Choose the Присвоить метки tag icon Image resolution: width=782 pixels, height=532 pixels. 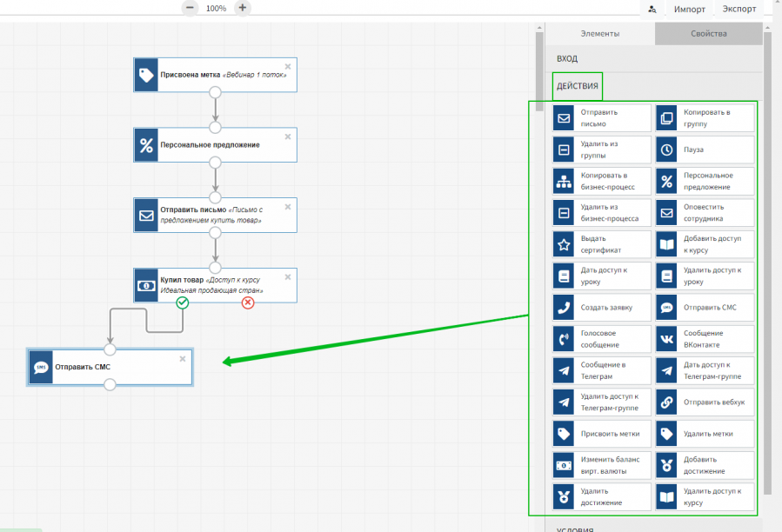coord(564,433)
